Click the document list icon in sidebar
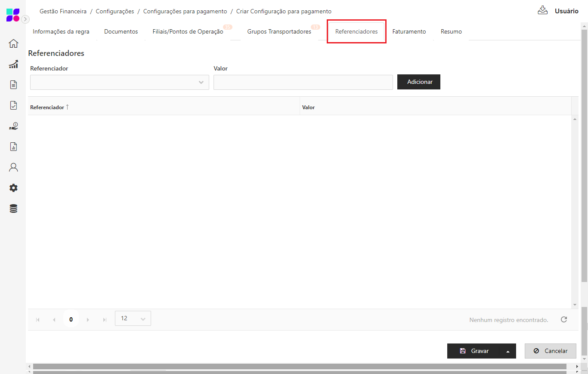Viewport: 588px width, 374px height. pos(13,85)
